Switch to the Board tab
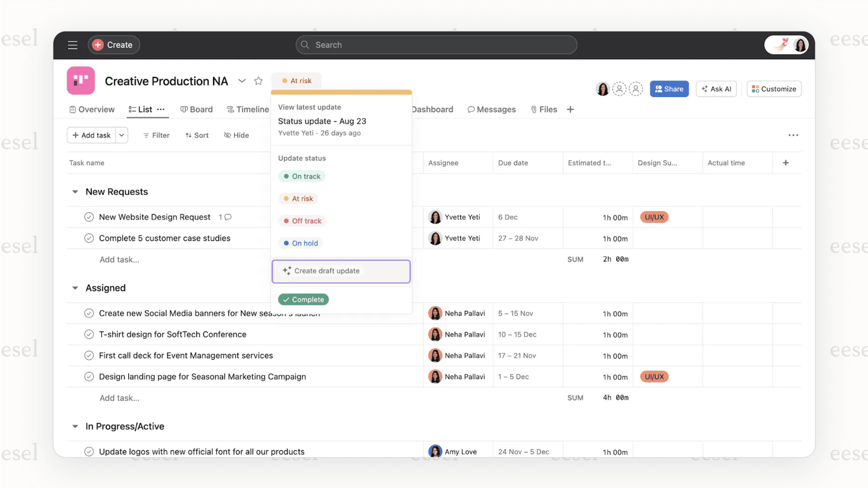Screen dimensions: 868x488 197,109
